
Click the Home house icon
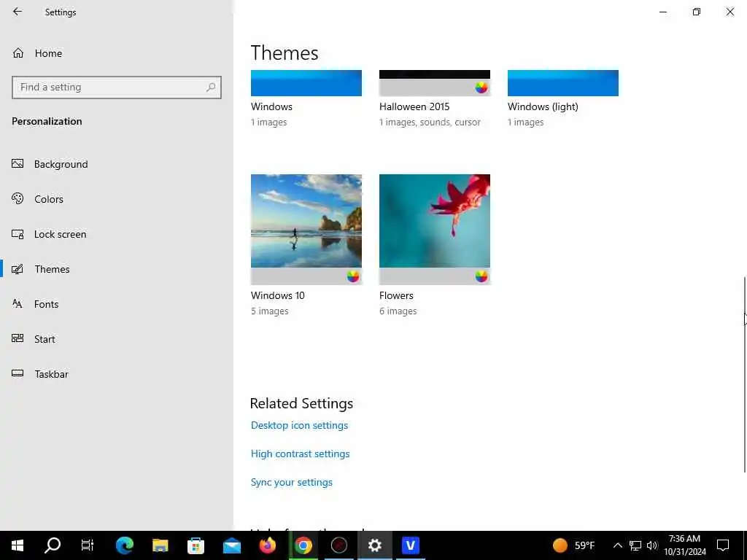18,52
